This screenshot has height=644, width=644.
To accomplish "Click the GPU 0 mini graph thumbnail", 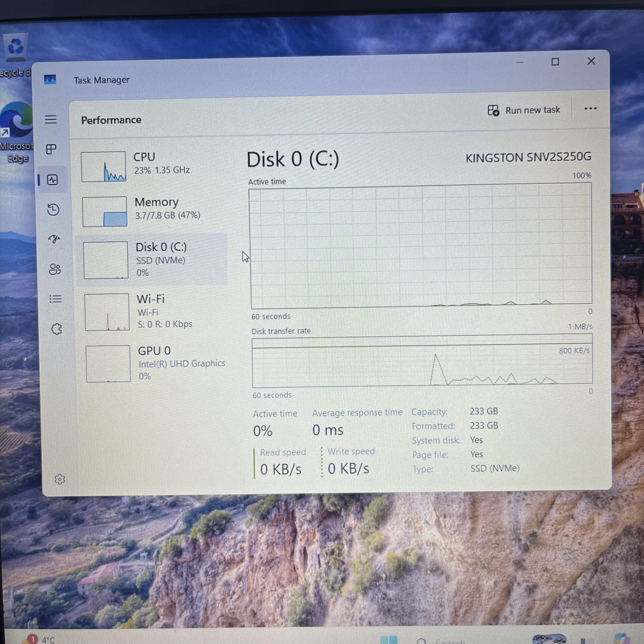I will pos(108,364).
